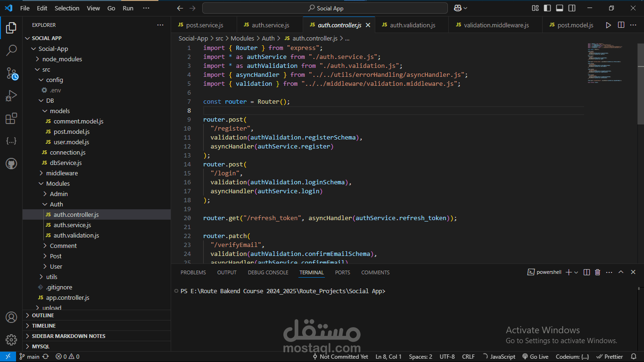Open the GitHub view in activity bar
The width and height of the screenshot is (644, 362).
coord(11,164)
